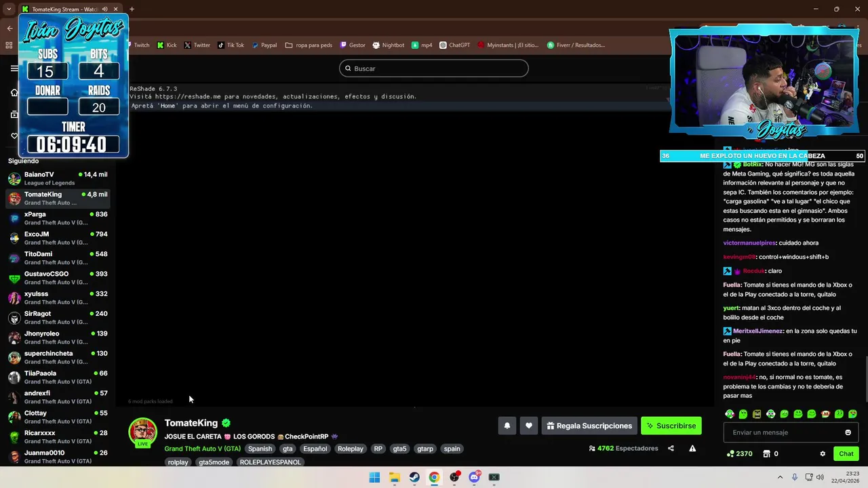868x488 pixels.
Task: Show hidden system tray icons
Action: (x=780, y=477)
